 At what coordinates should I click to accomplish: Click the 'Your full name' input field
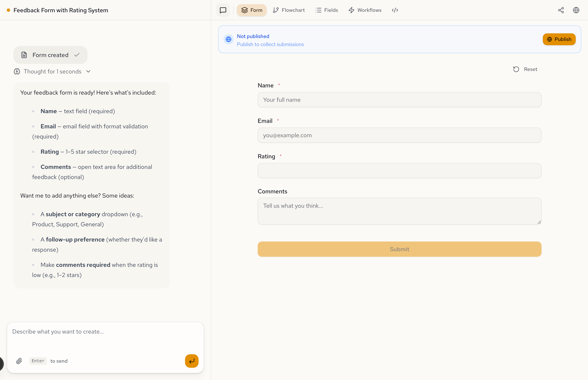click(399, 100)
